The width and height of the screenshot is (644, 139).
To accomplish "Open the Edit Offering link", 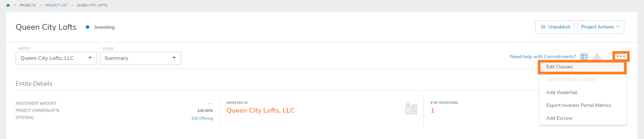I will click(202, 118).
